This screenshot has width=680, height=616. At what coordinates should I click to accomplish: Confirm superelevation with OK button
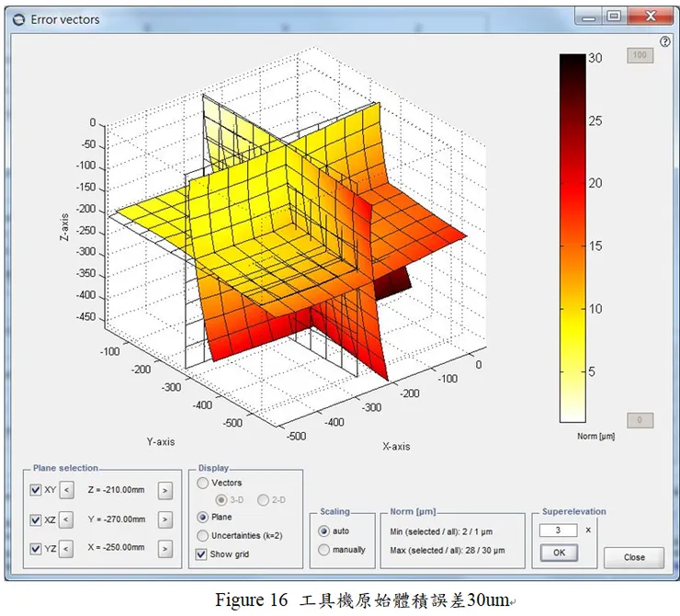(559, 553)
